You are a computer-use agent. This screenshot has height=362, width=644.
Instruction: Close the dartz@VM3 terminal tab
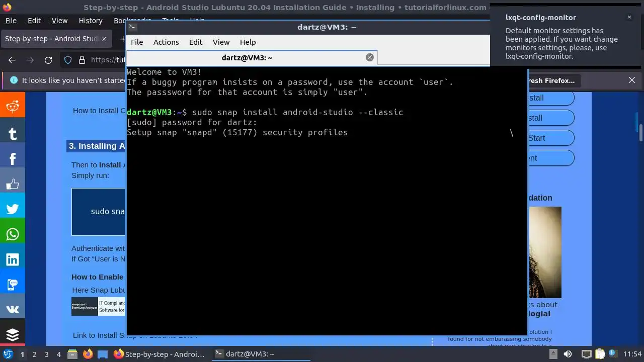coord(370,57)
